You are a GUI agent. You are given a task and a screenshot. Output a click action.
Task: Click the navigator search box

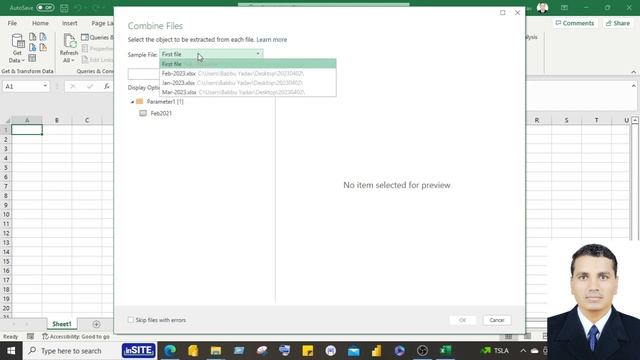tap(143, 74)
